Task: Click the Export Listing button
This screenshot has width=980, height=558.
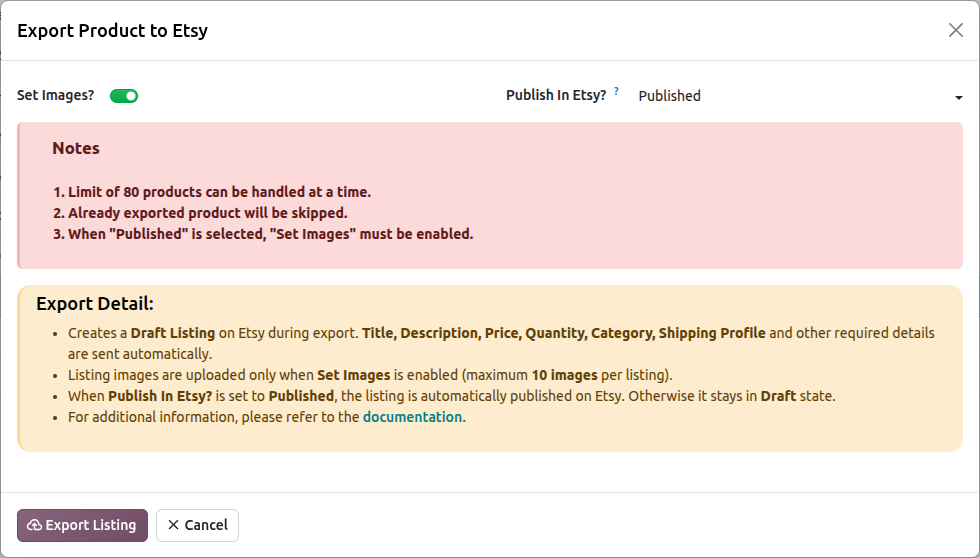Action: [82, 525]
